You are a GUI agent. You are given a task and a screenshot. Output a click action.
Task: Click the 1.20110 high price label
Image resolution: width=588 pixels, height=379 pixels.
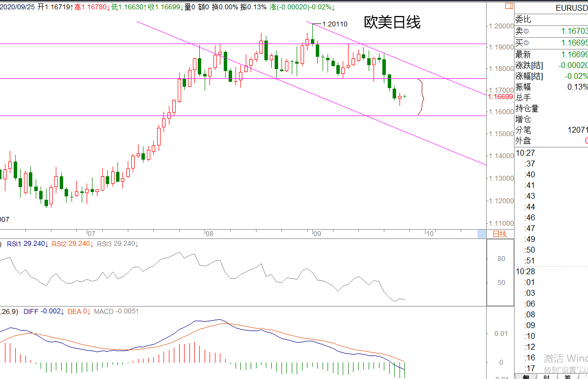[335, 24]
